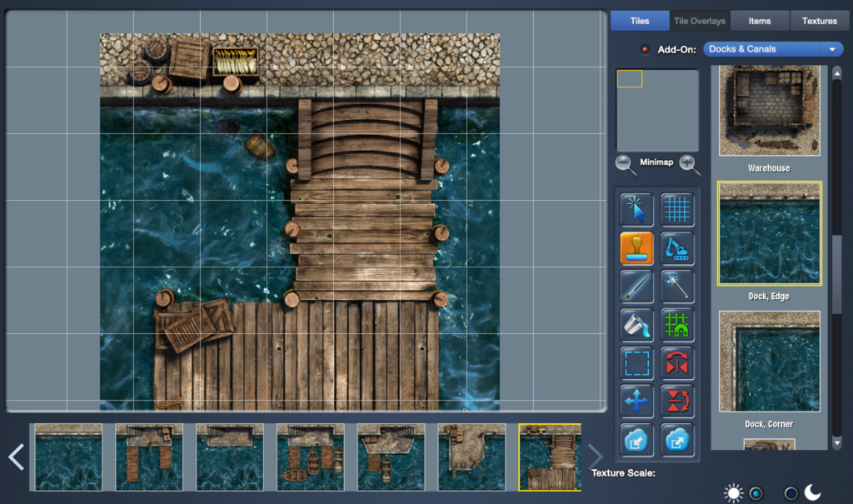Screen dimensions: 853x504
Task: Select the excavator dig tool
Action: tap(677, 248)
